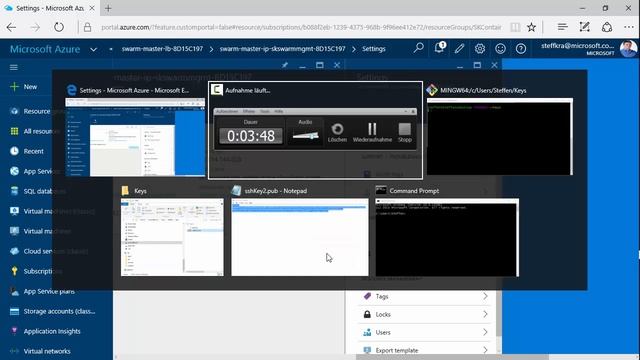
Task: Select the Settings - Microsoft Azure tab
Action: coord(49,8)
